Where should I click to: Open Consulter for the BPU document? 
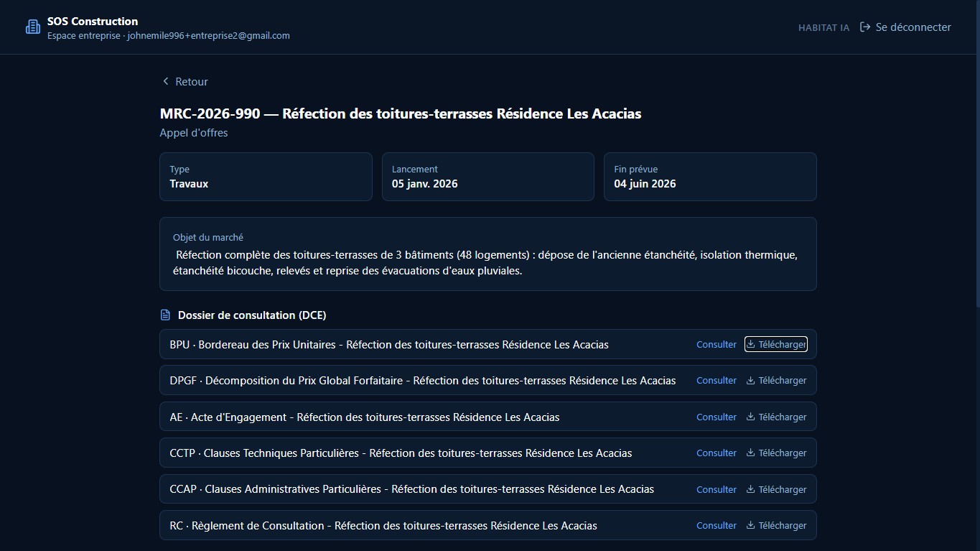coord(717,344)
